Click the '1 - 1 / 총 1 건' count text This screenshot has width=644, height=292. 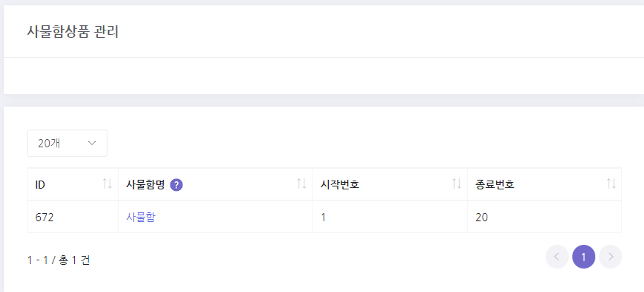pyautogui.click(x=59, y=260)
